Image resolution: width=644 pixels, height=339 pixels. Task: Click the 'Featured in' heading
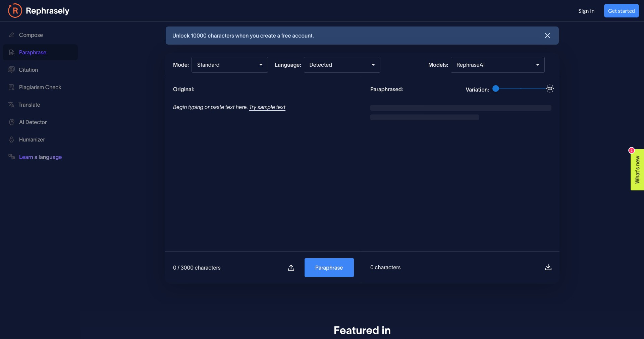click(x=362, y=330)
